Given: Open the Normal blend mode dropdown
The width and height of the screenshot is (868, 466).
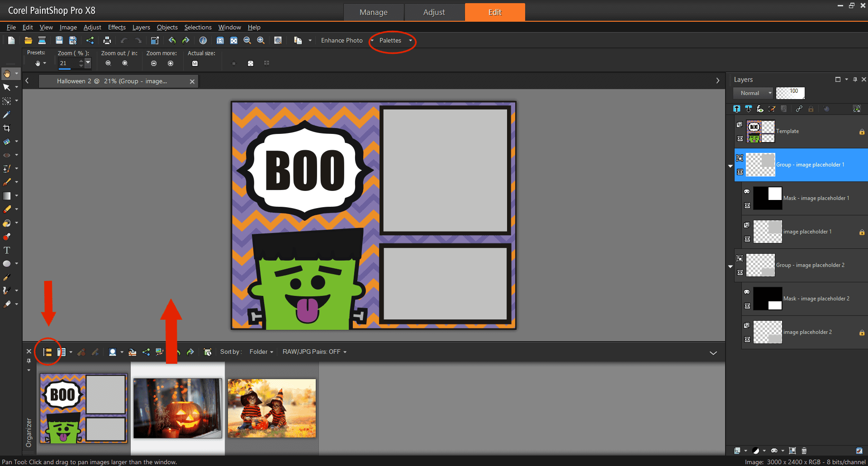Looking at the screenshot, I should pyautogui.click(x=770, y=93).
